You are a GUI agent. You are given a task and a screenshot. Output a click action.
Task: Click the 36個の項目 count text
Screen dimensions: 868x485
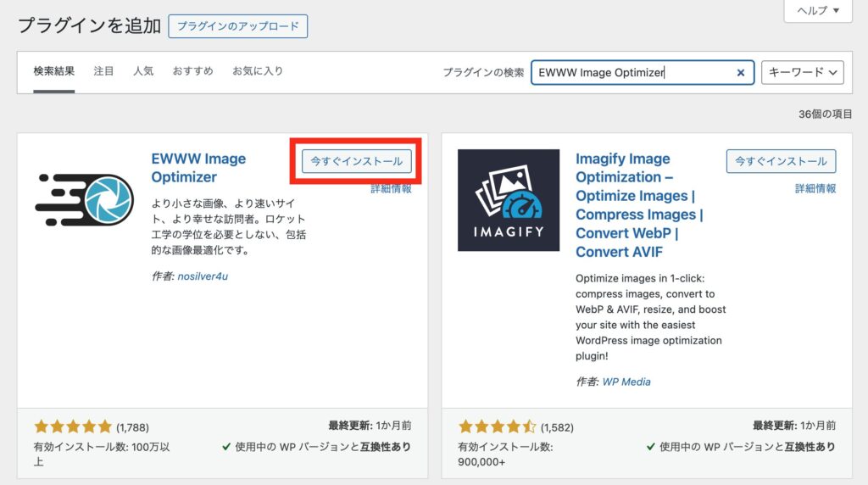click(x=825, y=114)
